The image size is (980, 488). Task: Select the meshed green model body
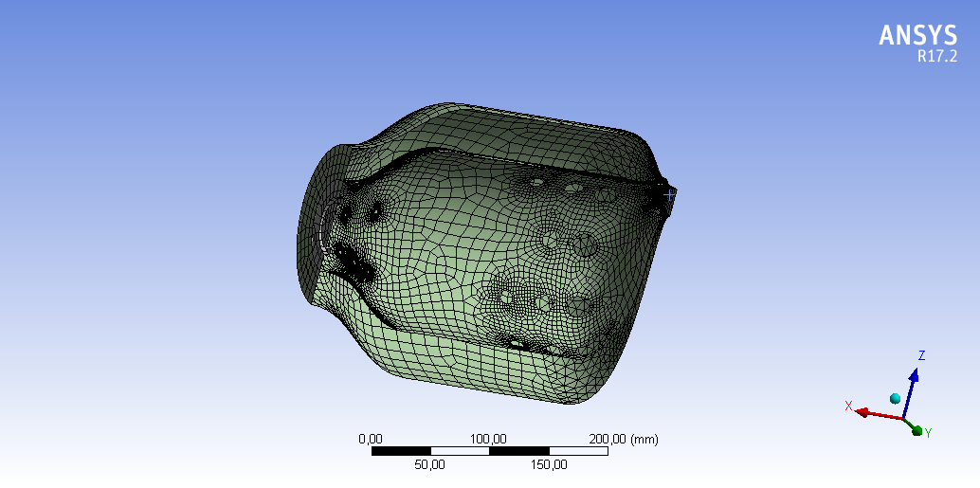[x=485, y=253]
